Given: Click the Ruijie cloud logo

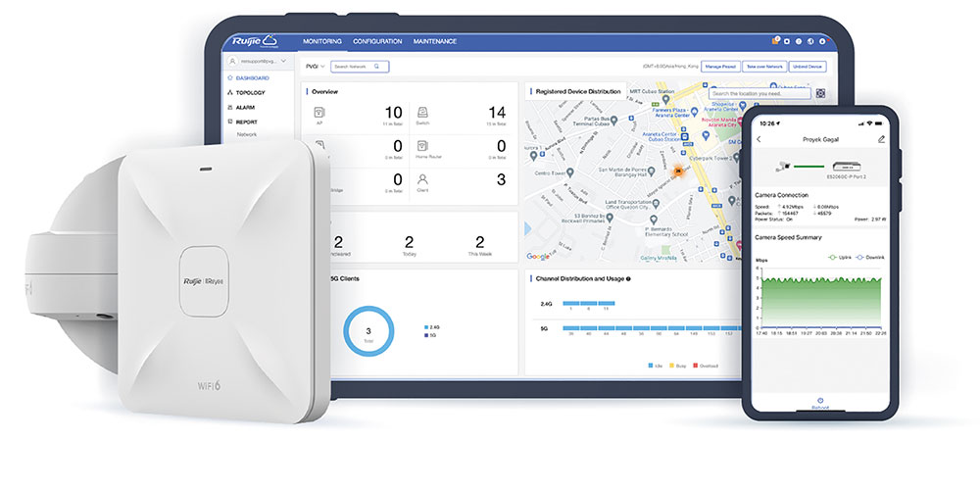Looking at the screenshot, I should click(x=254, y=41).
